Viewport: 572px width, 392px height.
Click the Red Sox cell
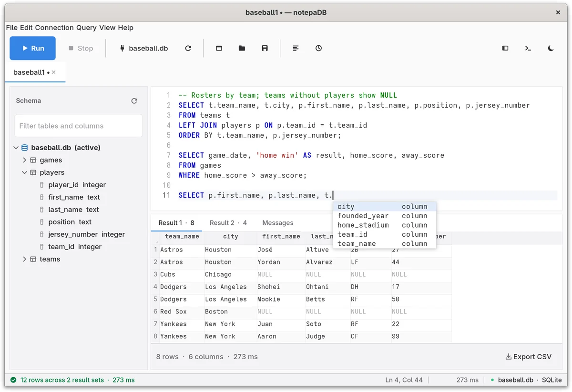point(181,312)
